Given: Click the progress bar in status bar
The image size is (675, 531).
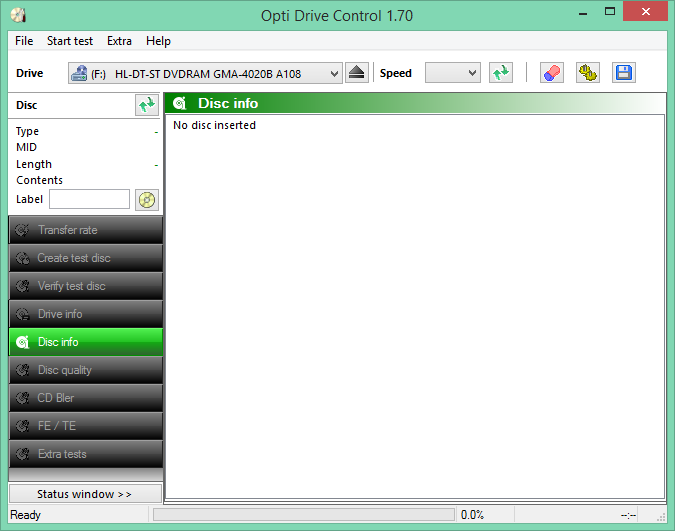Looking at the screenshot, I should [x=304, y=515].
